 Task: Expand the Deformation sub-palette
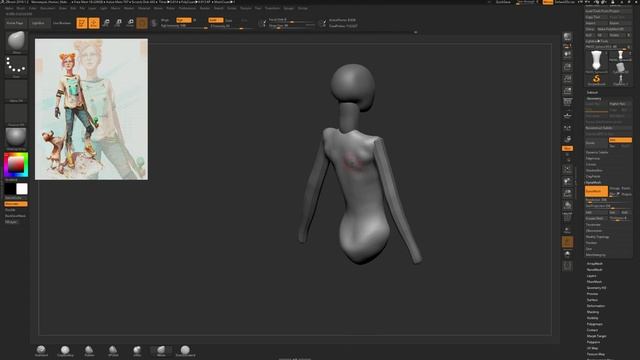tap(596, 306)
